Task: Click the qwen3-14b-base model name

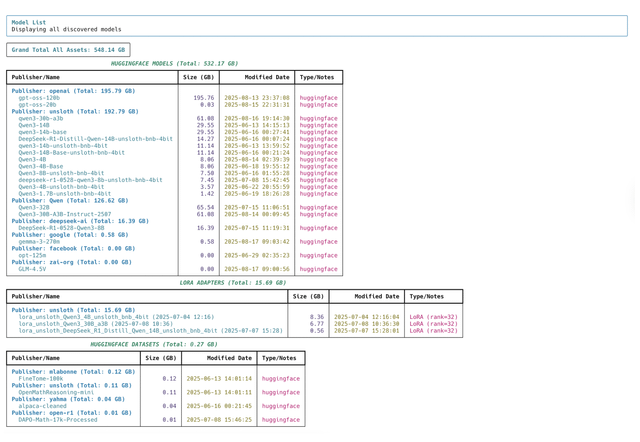Action: 42,132
